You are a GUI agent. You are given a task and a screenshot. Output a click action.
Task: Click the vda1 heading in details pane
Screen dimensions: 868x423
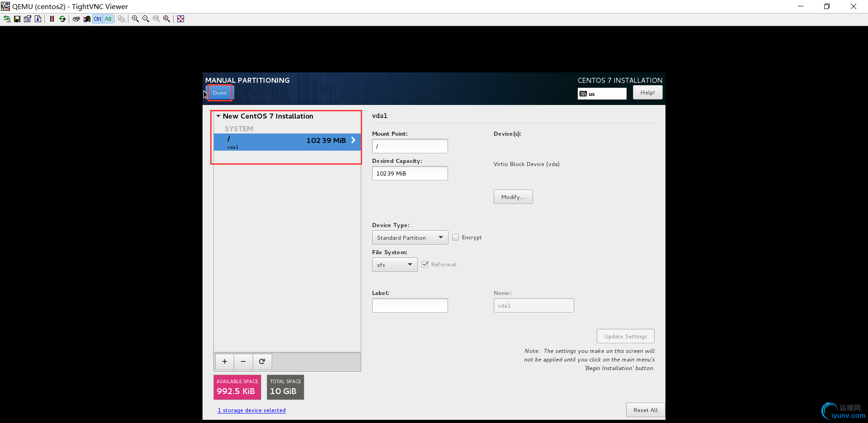click(x=380, y=116)
